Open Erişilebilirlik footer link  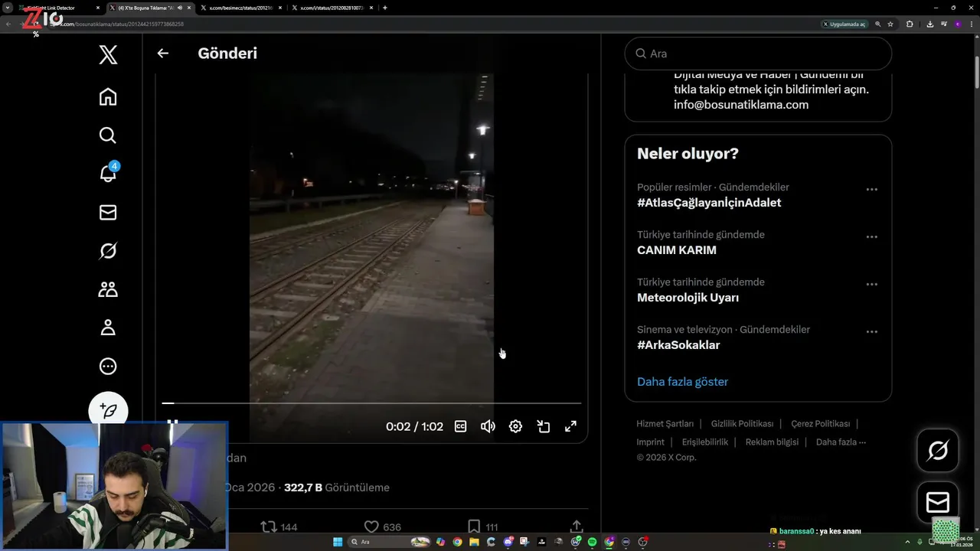tap(704, 442)
